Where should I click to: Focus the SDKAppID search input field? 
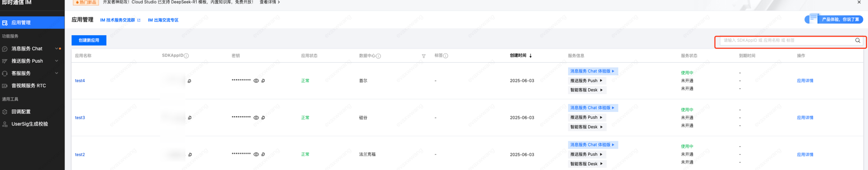[787, 40]
